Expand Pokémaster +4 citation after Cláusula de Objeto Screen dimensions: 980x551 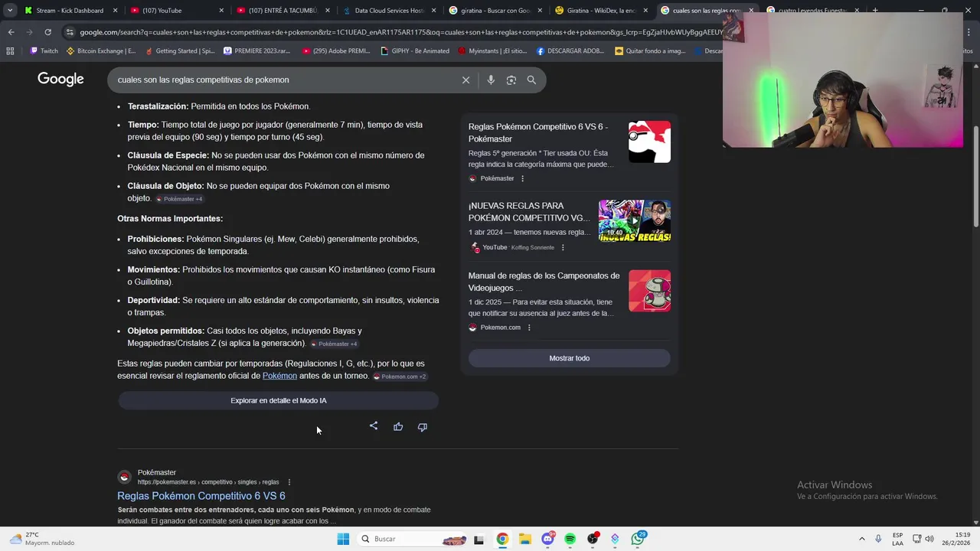pos(180,199)
